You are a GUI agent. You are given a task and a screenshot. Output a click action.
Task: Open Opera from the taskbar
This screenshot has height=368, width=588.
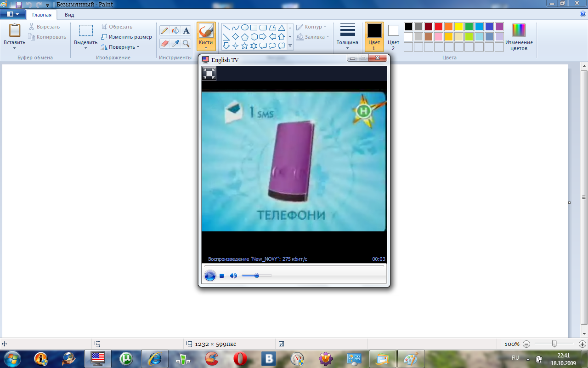(240, 359)
